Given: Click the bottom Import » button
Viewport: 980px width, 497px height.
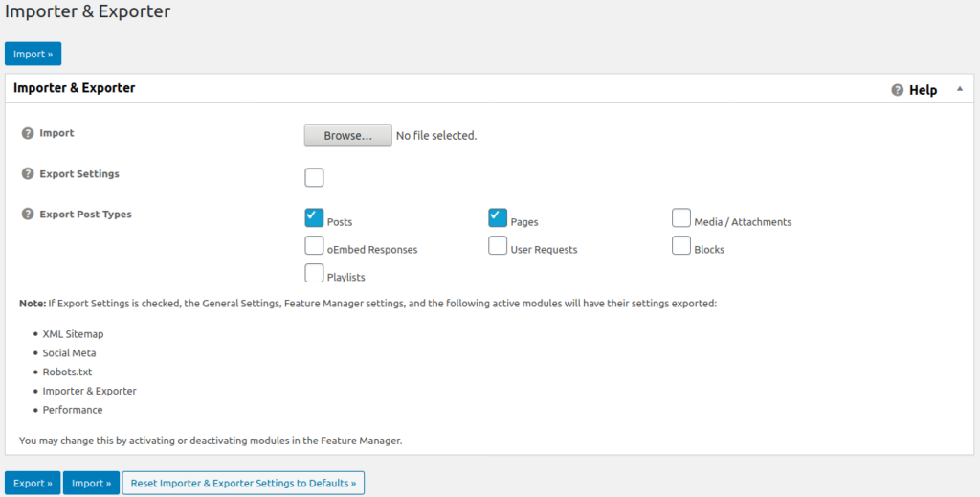Looking at the screenshot, I should (92, 483).
